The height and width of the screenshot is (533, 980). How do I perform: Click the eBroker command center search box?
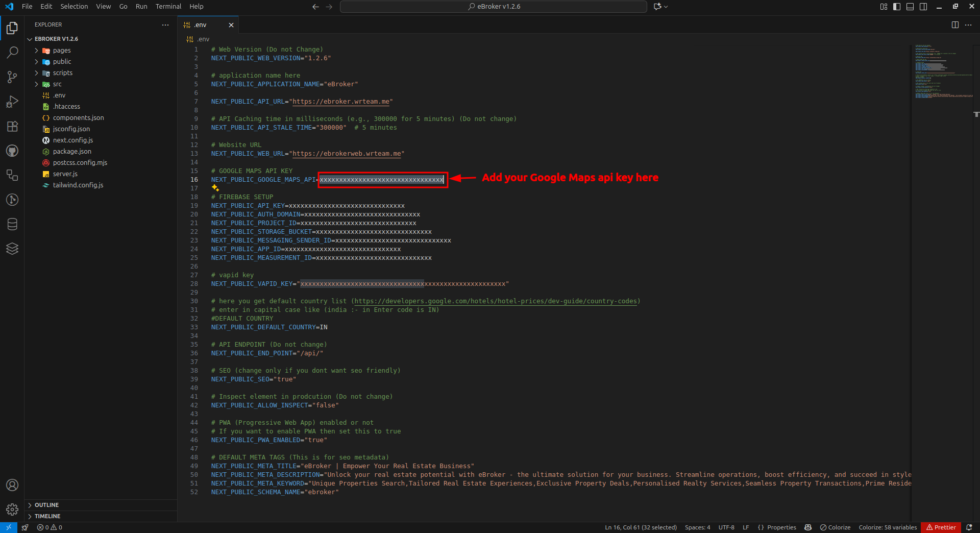click(x=493, y=6)
